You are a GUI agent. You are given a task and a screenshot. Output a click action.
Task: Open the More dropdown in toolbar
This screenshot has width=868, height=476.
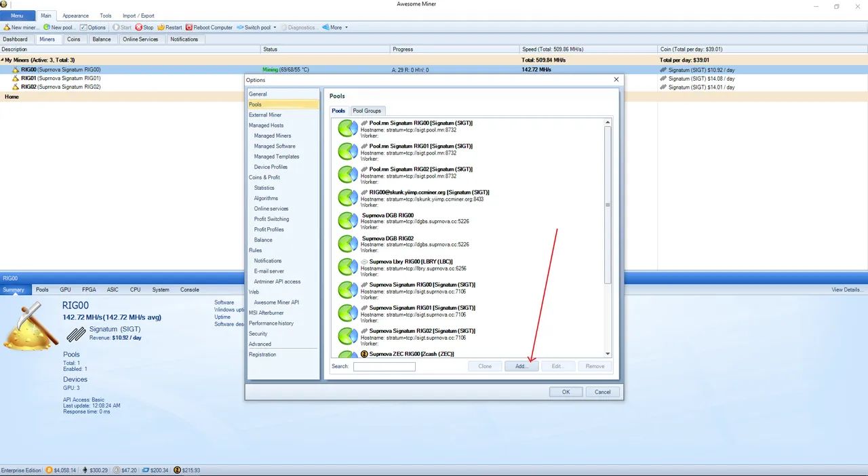click(335, 27)
